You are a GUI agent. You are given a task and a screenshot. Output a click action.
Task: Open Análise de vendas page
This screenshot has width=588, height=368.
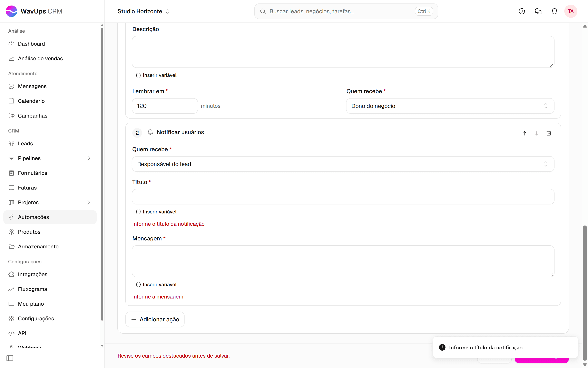click(50, 58)
